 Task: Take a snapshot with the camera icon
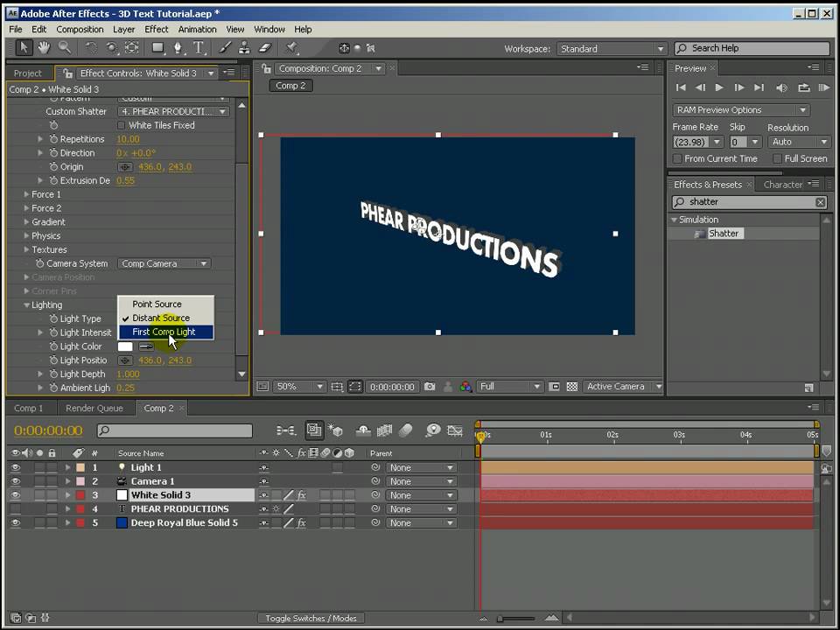coord(430,386)
